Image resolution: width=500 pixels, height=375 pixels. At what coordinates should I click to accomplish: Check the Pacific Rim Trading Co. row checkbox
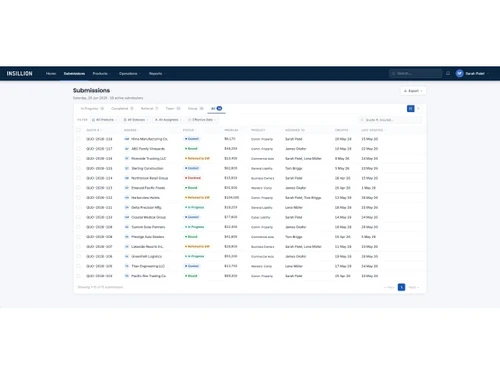(x=79, y=276)
